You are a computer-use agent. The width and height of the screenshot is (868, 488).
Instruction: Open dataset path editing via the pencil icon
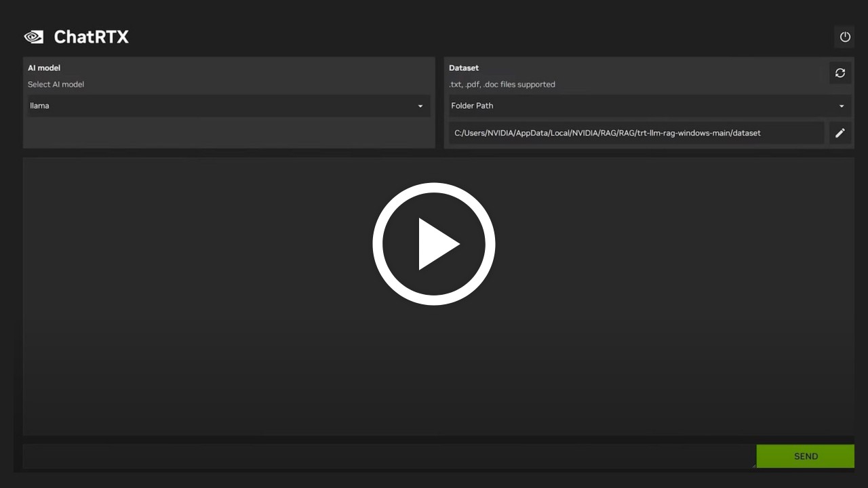click(840, 133)
